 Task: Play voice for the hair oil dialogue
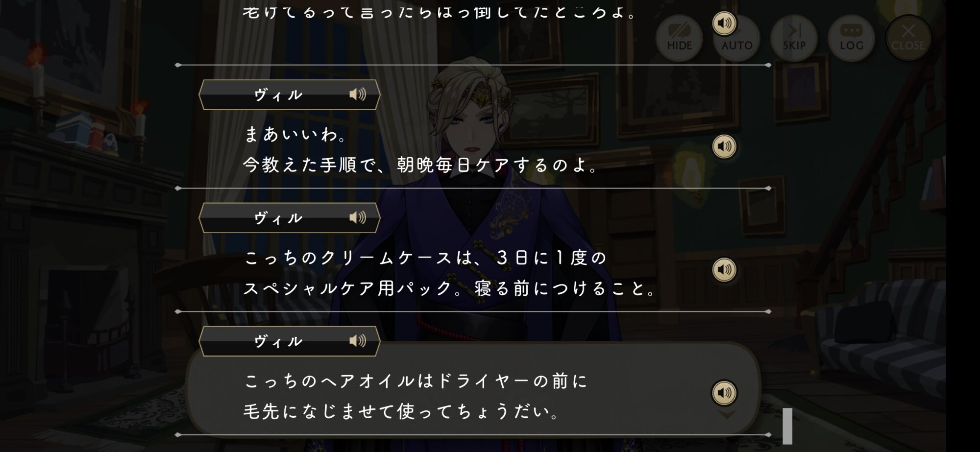[x=724, y=393]
